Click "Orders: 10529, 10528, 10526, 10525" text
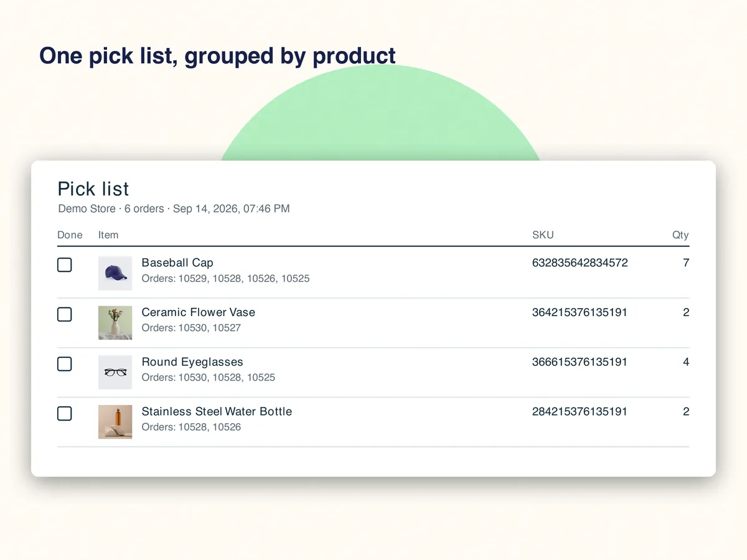Viewport: 747px width, 560px height. (226, 279)
